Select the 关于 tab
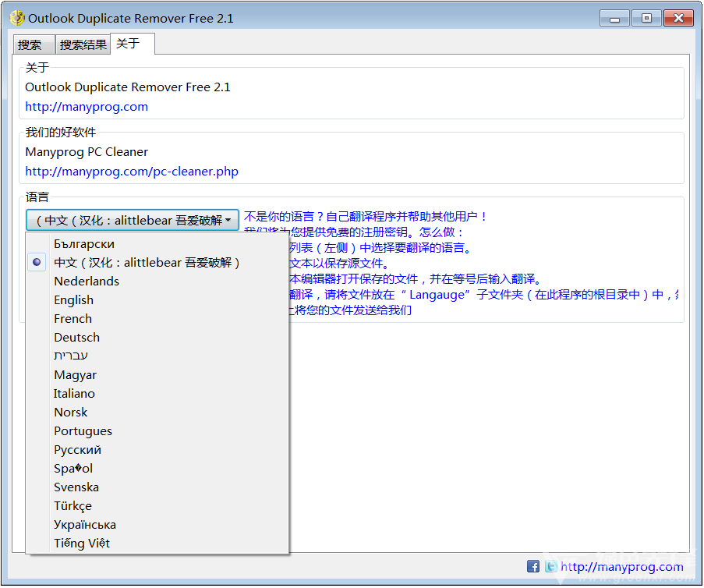This screenshot has height=588, width=704. coord(133,44)
